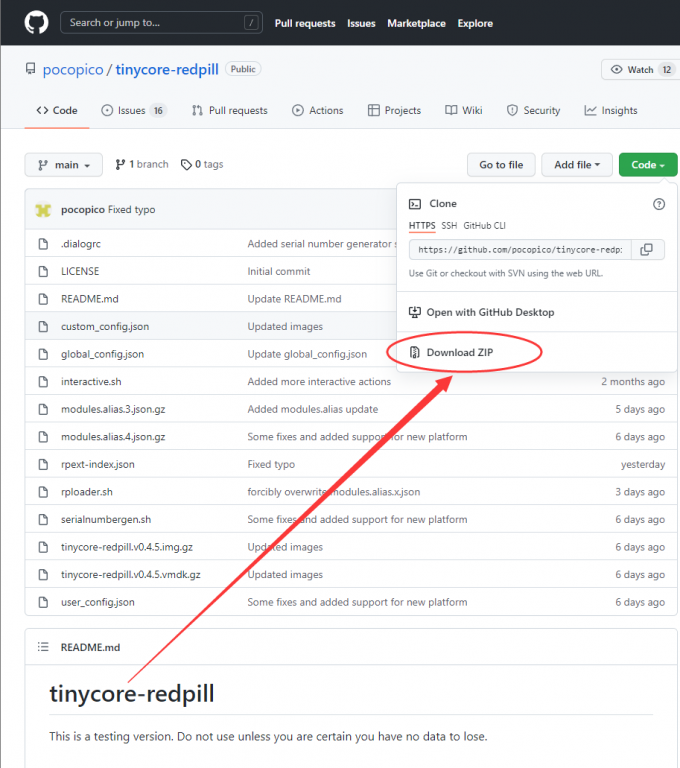This screenshot has height=768, width=680.
Task: Open Pull requests in the top navigation
Action: (305, 24)
